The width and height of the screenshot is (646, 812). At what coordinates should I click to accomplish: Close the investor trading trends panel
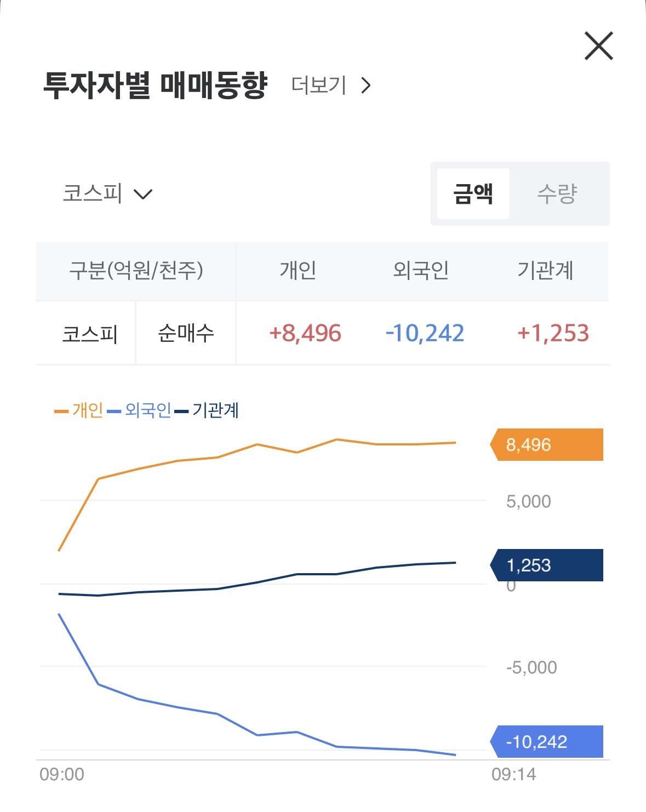(598, 45)
